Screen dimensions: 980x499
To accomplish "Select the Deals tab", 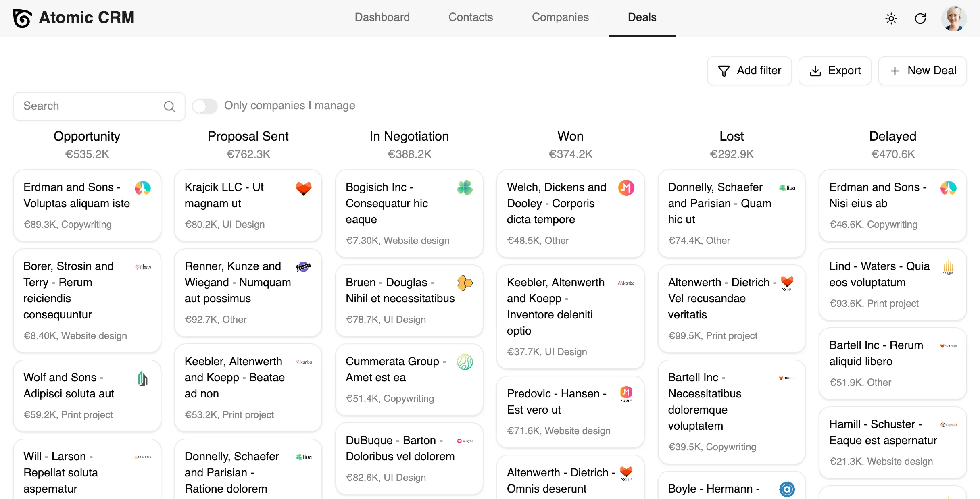I will [642, 17].
